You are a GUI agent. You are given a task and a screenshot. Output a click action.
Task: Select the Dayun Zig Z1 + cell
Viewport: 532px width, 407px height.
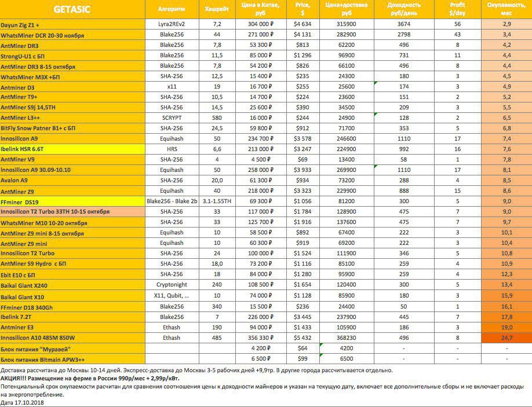point(72,24)
